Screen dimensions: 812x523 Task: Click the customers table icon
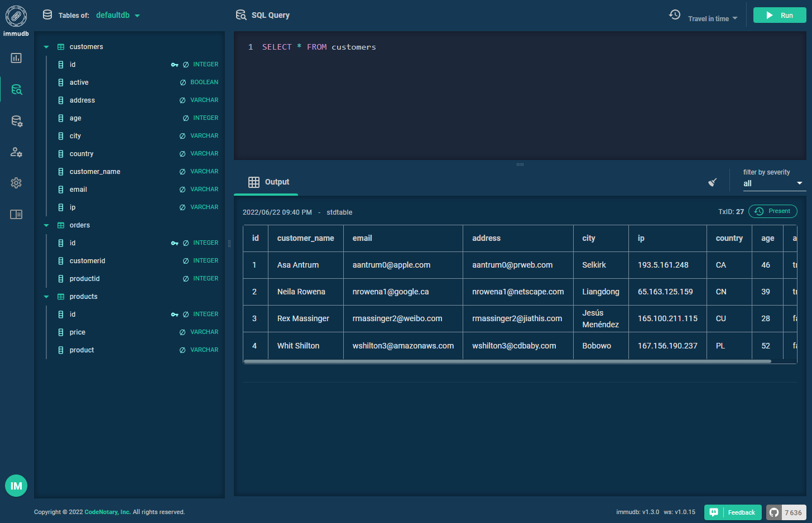point(61,47)
